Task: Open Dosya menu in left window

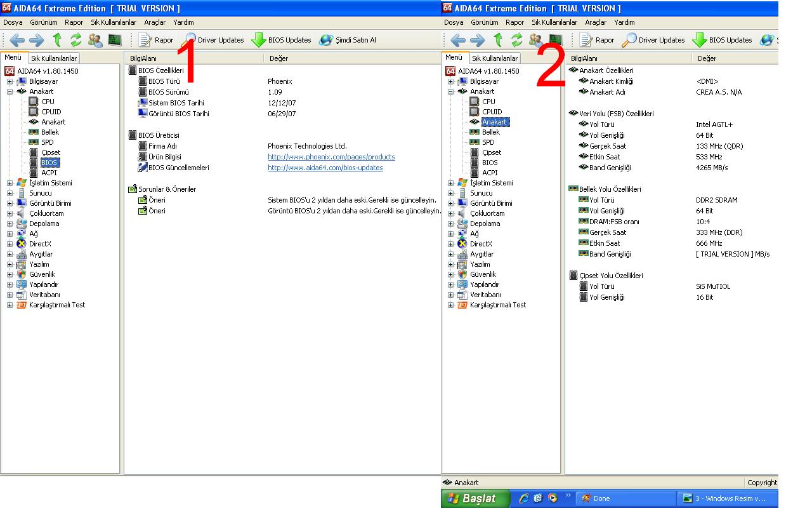Action: 13,22
